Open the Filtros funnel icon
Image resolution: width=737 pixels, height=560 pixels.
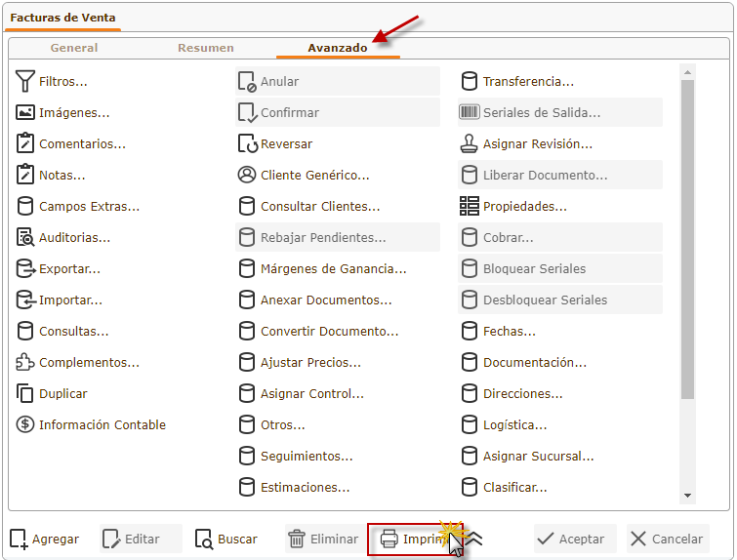(x=25, y=81)
